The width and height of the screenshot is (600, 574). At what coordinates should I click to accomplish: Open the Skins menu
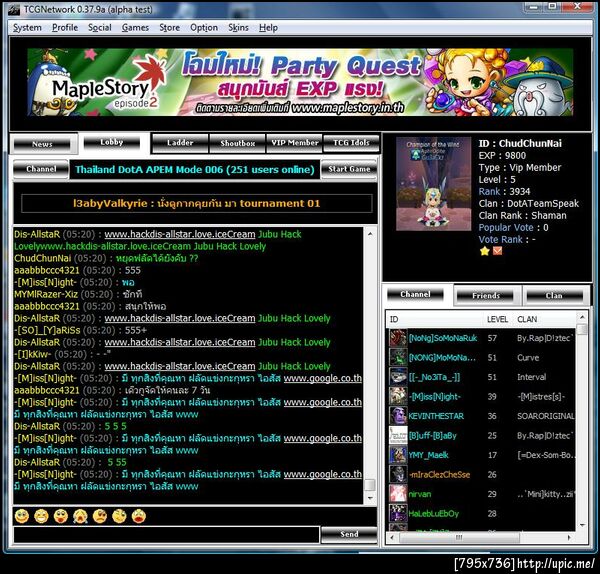[238, 28]
